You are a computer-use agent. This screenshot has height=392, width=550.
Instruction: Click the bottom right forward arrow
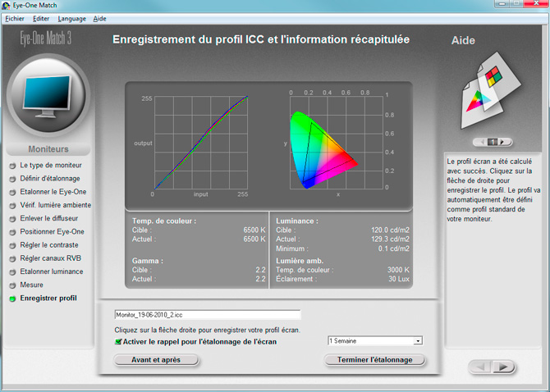click(504, 367)
